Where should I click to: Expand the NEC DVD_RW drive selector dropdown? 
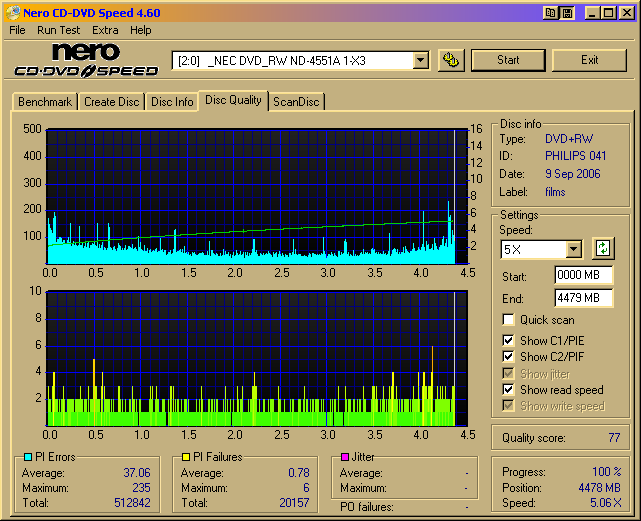[420, 61]
